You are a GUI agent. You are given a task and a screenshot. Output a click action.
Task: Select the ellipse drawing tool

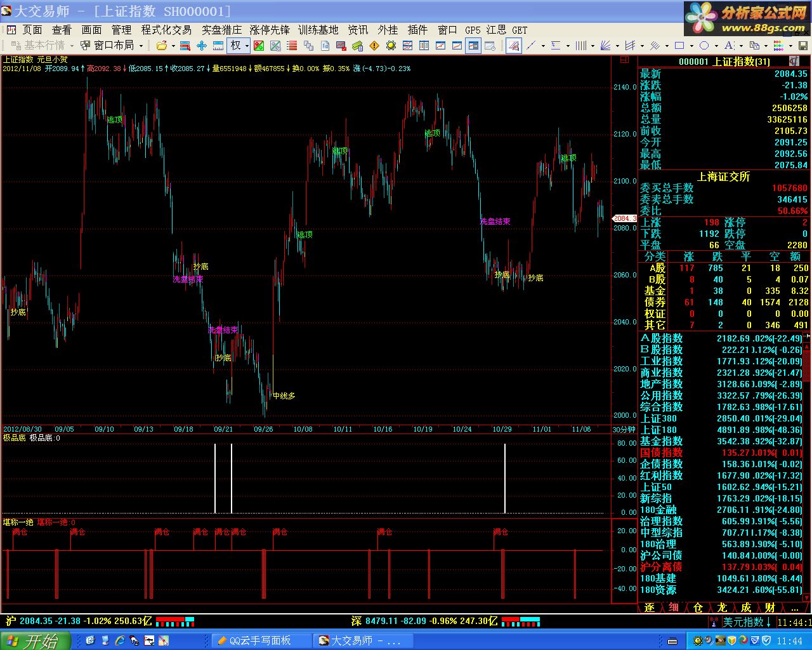coord(704,46)
